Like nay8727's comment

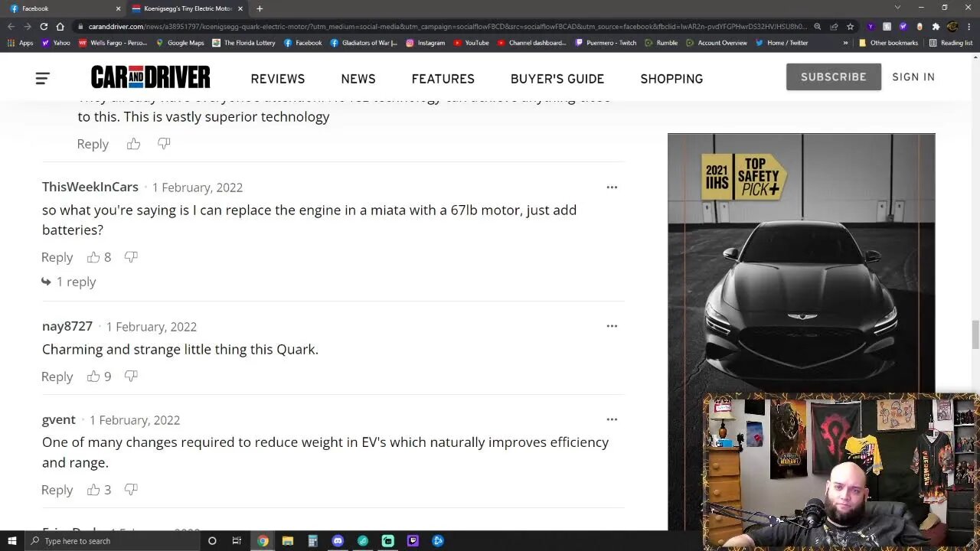point(93,377)
